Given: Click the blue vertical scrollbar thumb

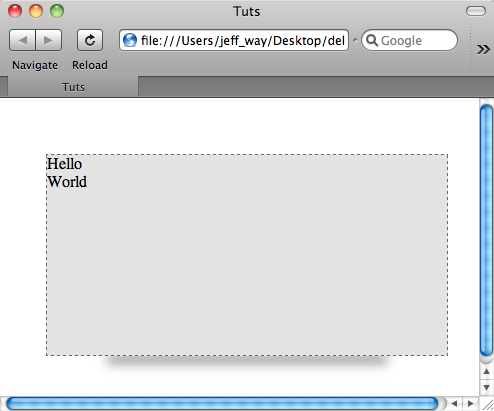Looking at the screenshot, I should click(486, 230).
